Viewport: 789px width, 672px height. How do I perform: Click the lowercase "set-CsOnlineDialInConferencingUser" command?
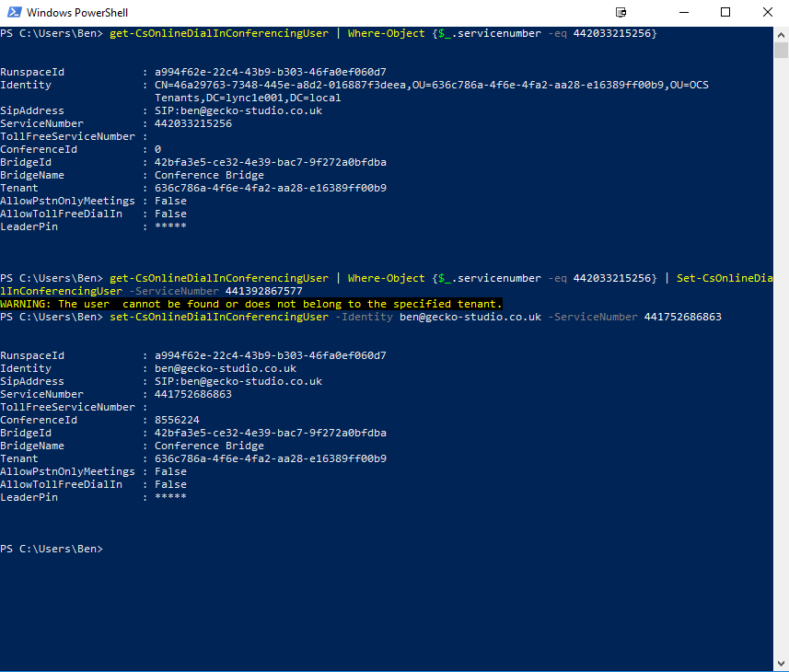tap(219, 317)
